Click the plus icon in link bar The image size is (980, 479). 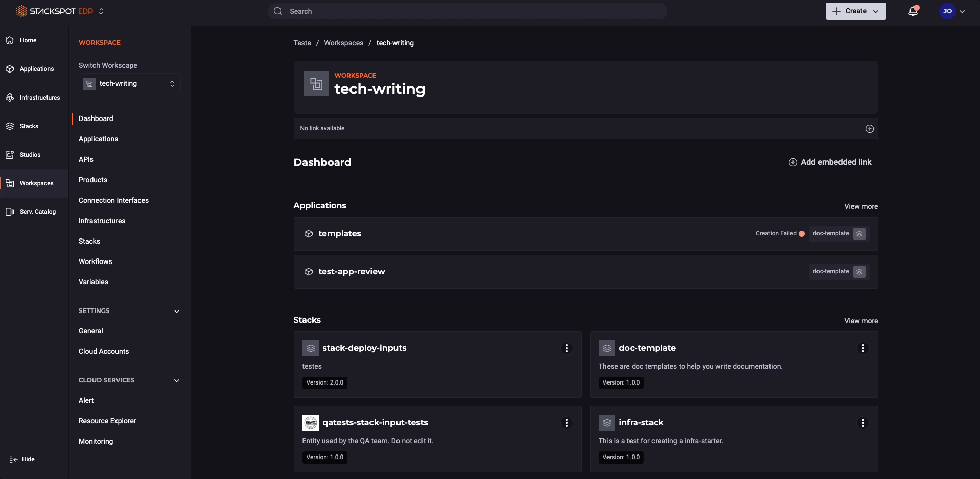pos(869,129)
